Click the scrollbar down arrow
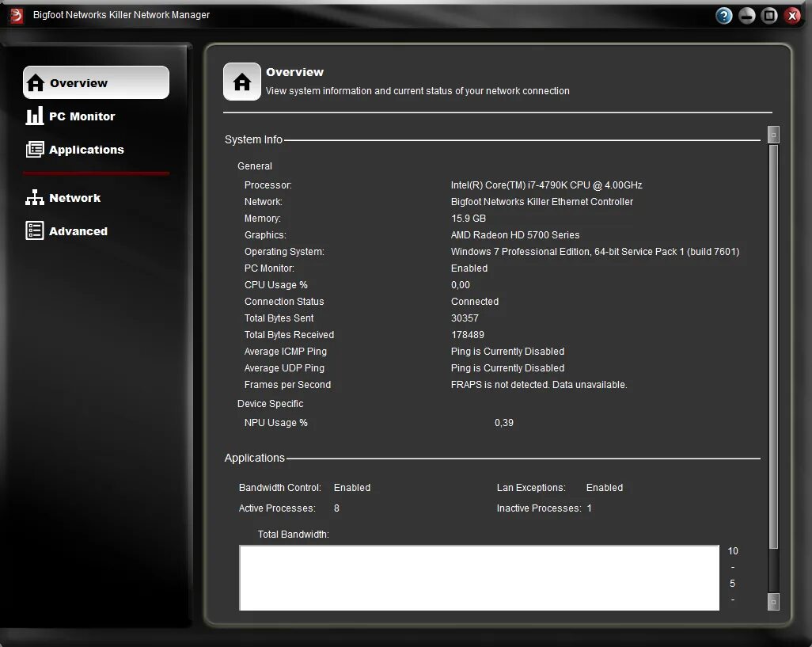 point(773,602)
